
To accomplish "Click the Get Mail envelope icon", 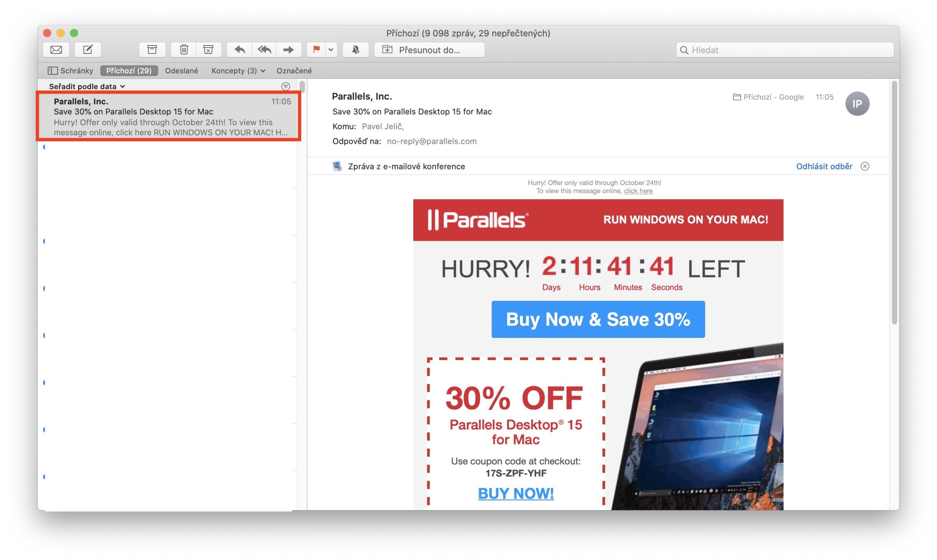I will point(56,49).
